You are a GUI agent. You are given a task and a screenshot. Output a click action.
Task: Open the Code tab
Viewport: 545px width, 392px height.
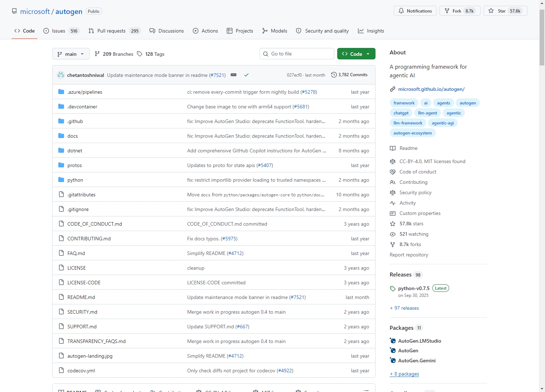pyautogui.click(x=24, y=31)
